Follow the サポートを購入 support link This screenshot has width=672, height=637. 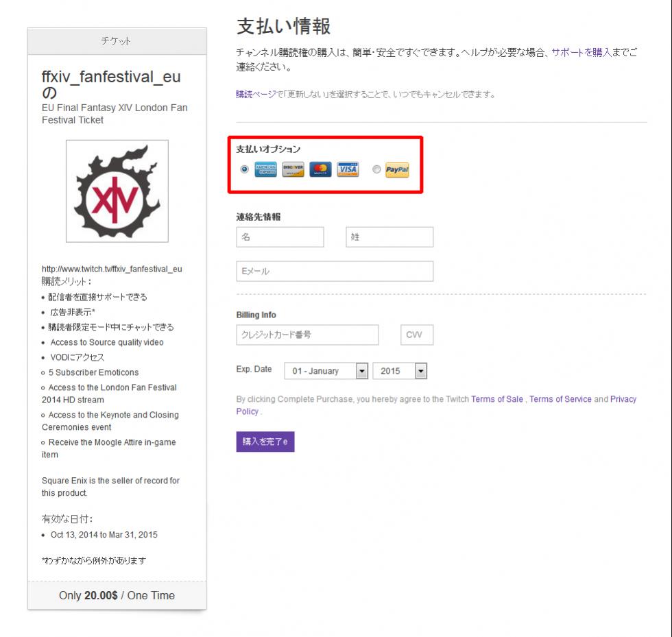581,53
